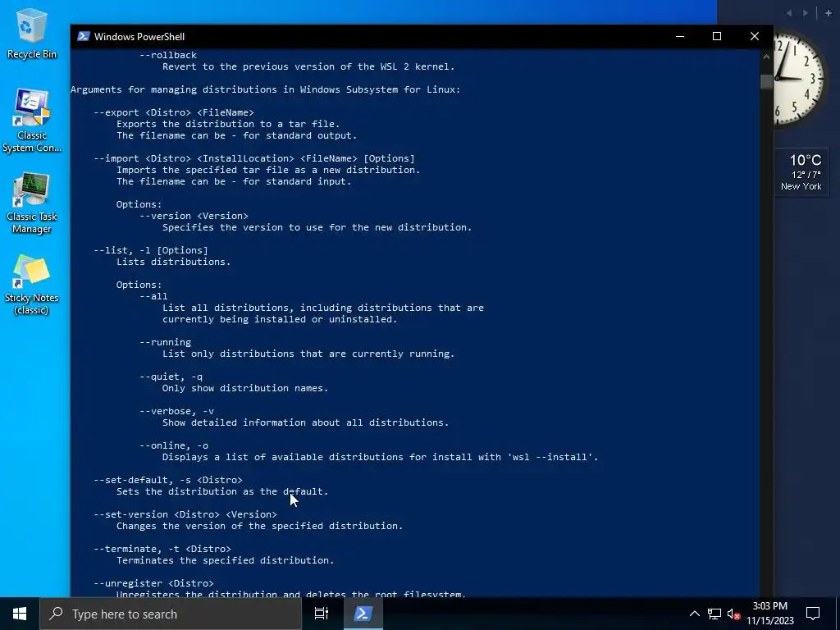
Task: Click 'Arguments for managing distributions' heading line
Action: 265,89
